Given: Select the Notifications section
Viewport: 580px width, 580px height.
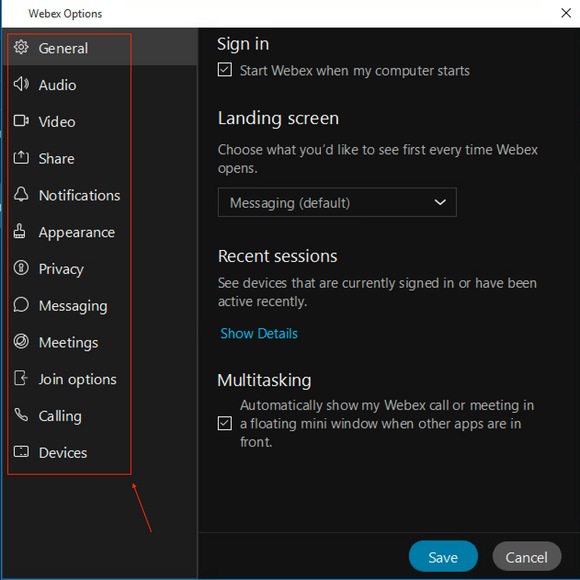Looking at the screenshot, I should (80, 195).
